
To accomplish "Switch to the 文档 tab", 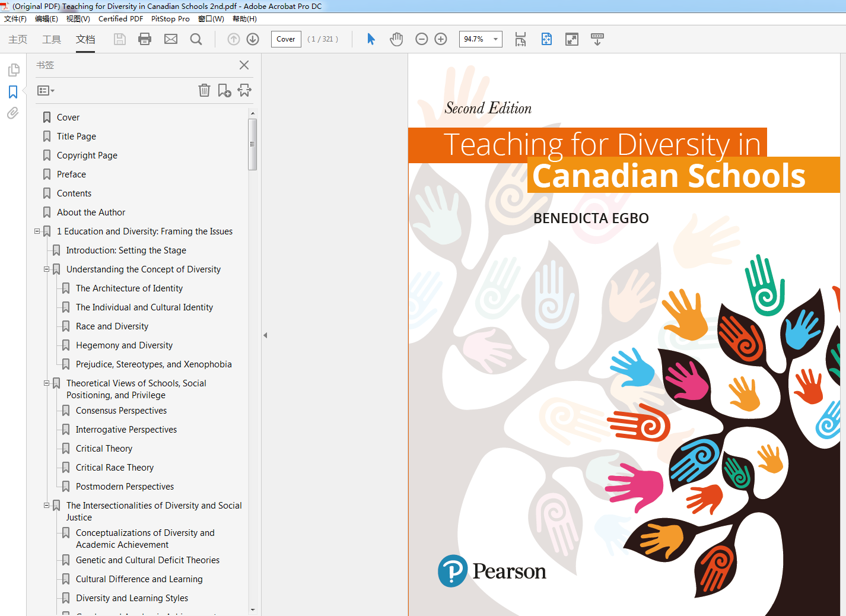I will (85, 39).
